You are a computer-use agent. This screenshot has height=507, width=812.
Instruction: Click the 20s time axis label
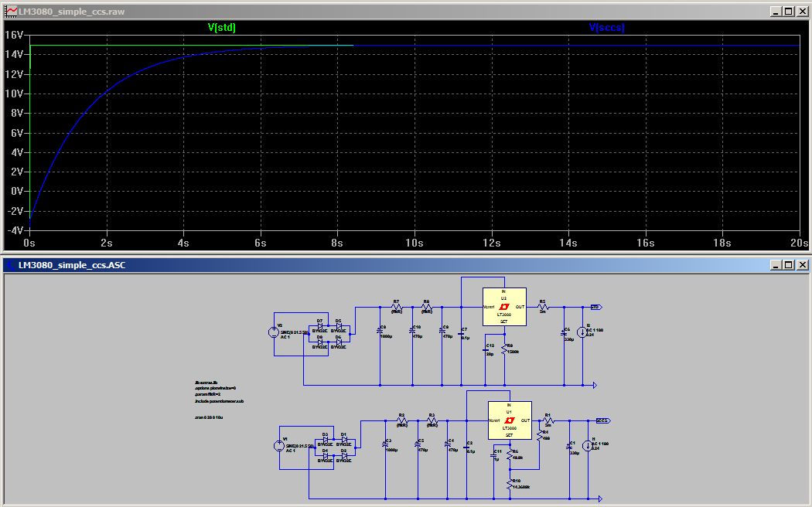pos(799,243)
